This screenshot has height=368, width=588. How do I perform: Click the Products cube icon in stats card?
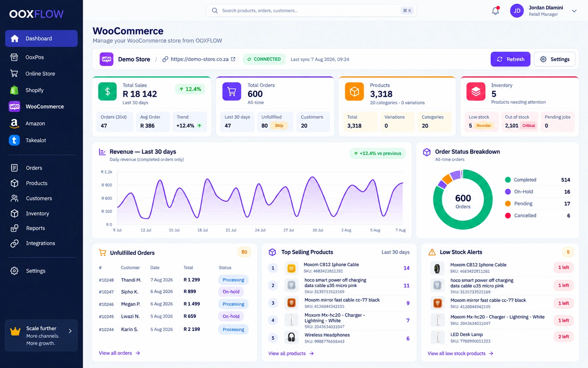click(x=354, y=91)
